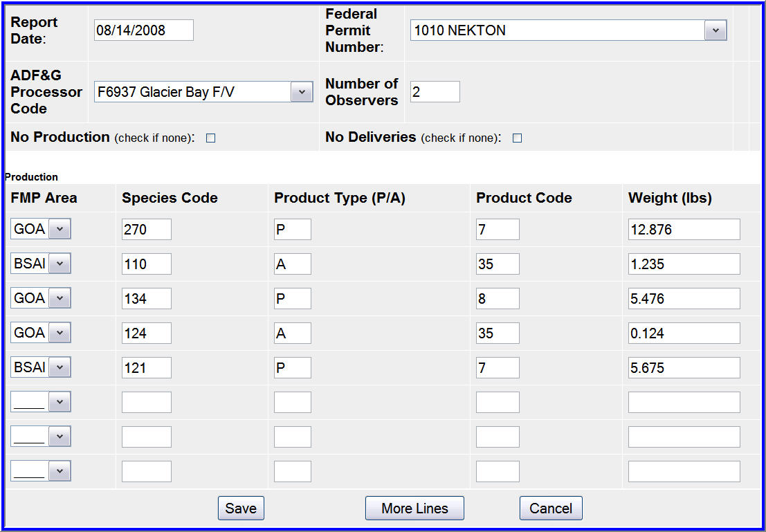Select the Number of Observers field
This screenshot has width=766, height=532.
point(435,92)
